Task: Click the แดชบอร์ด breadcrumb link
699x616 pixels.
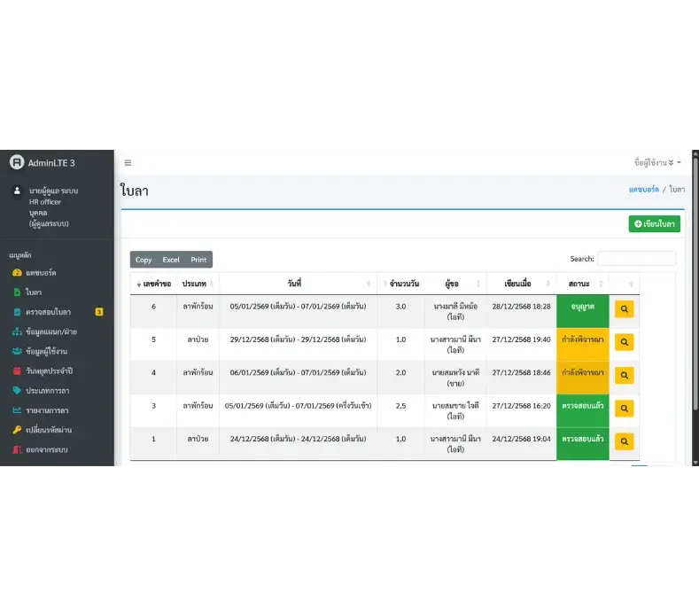Action: (x=644, y=190)
